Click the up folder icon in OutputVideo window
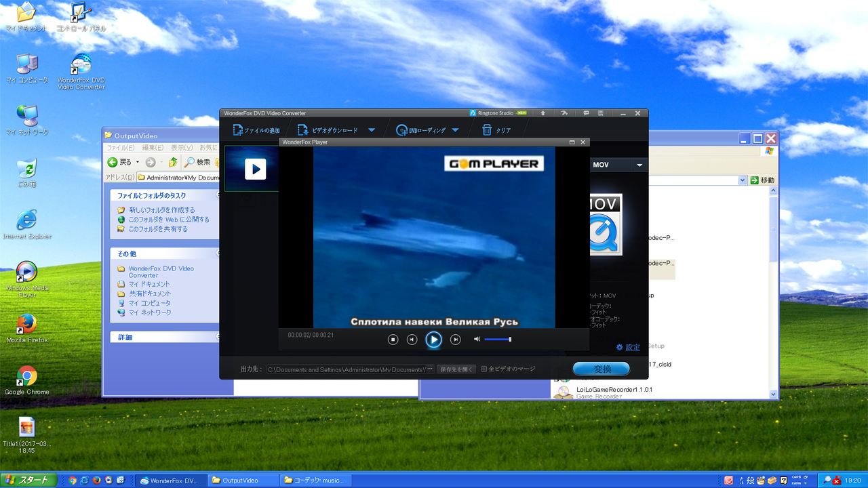The height and width of the screenshot is (488, 868). (174, 162)
